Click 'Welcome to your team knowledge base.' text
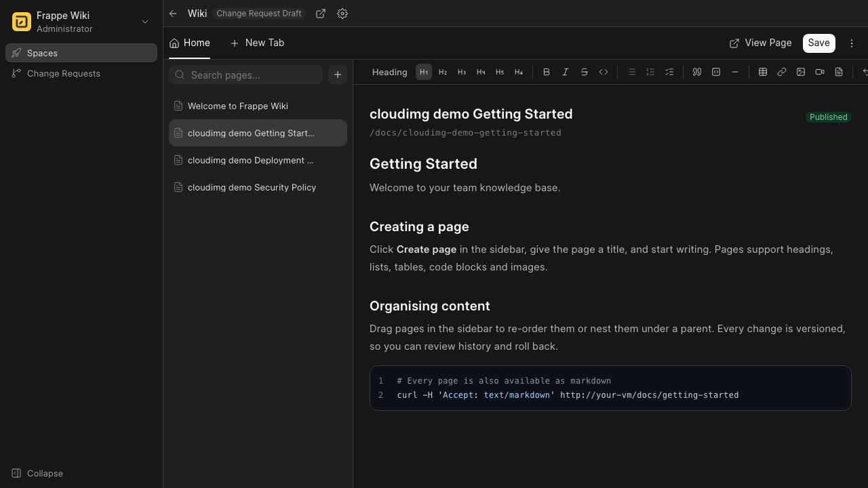868x488 pixels. coord(465,188)
